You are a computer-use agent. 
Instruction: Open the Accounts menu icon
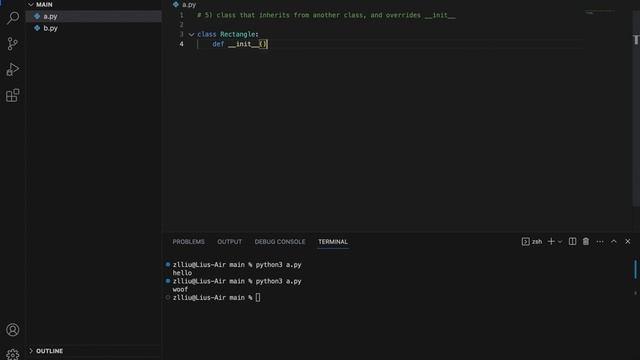[x=13, y=330]
